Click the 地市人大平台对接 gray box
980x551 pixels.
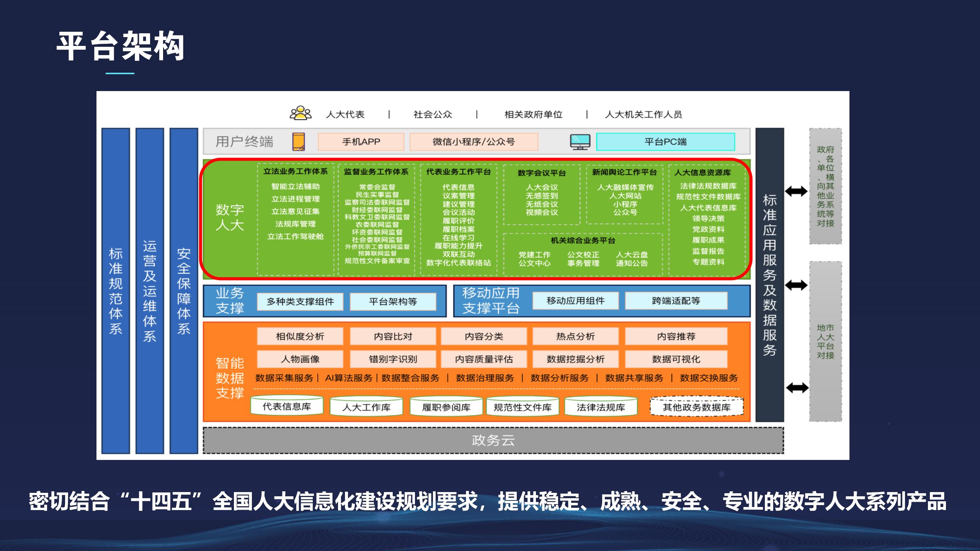[825, 341]
